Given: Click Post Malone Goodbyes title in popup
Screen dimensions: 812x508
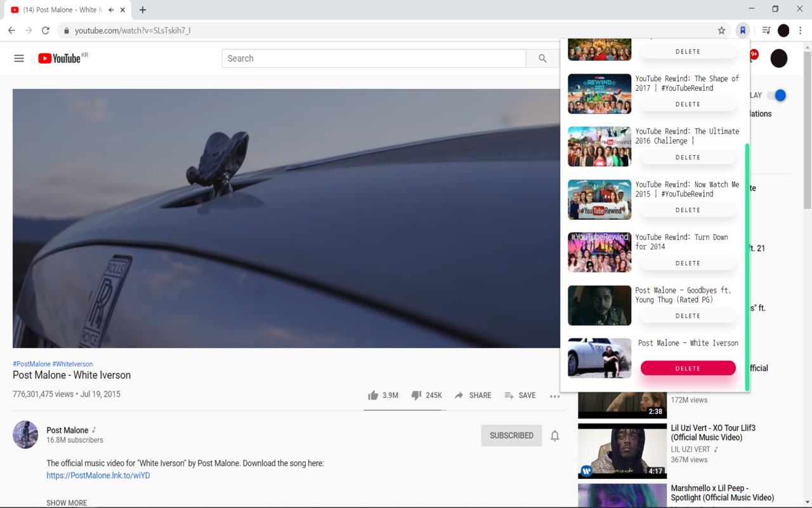Looking at the screenshot, I should tap(683, 295).
